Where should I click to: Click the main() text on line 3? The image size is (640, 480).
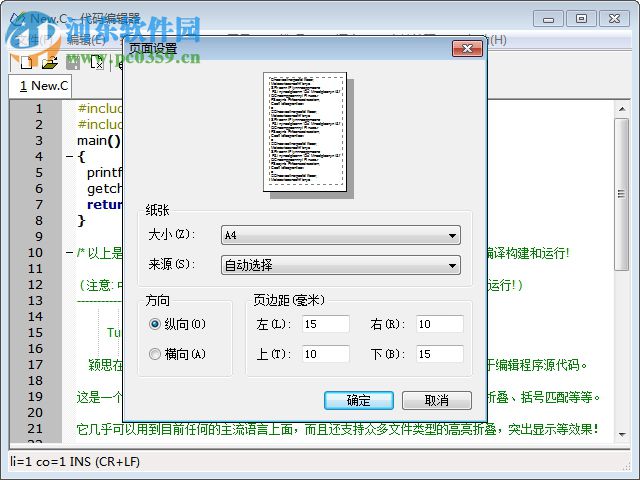pos(99,141)
